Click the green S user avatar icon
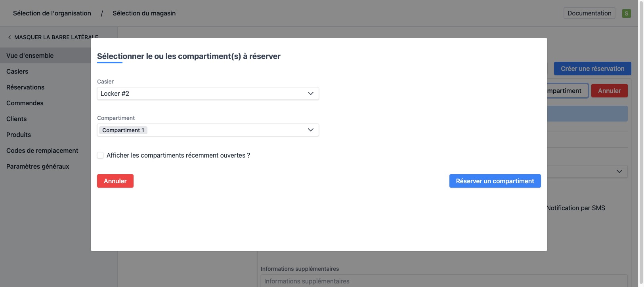 click(x=626, y=13)
